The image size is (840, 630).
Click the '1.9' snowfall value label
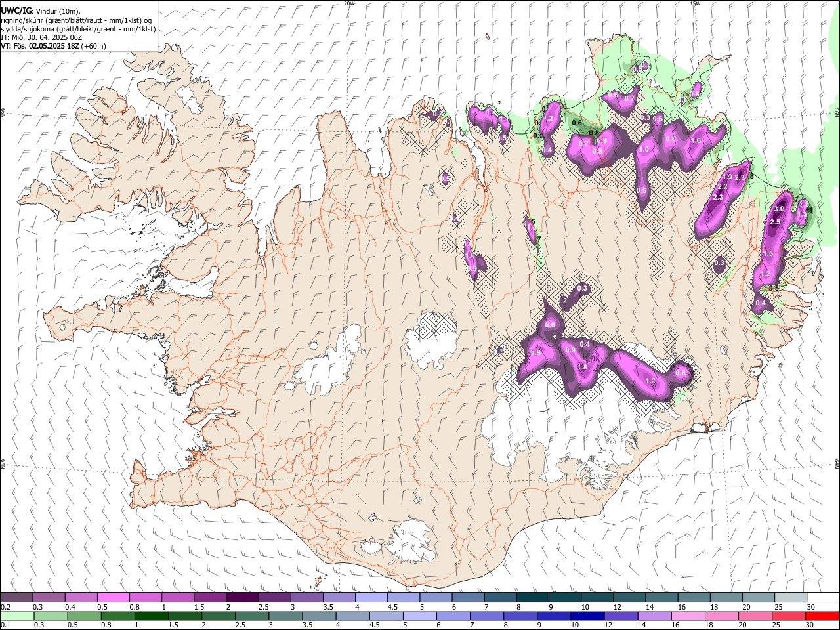pos(727,177)
